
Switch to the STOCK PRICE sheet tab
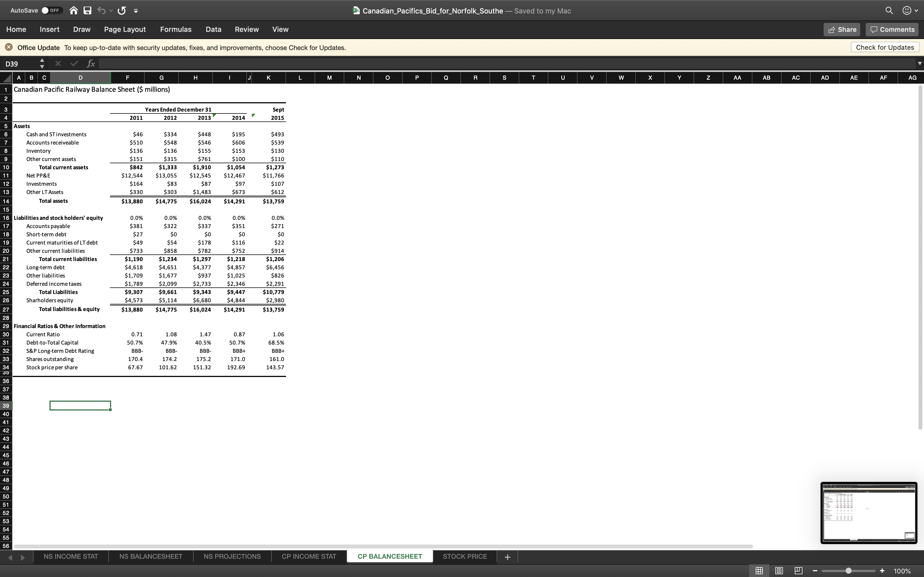click(x=465, y=556)
